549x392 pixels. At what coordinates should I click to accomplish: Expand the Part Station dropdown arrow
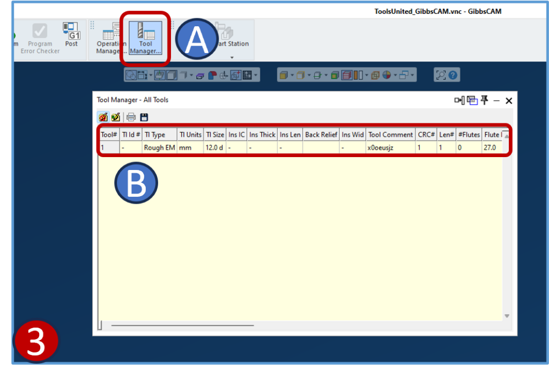(x=232, y=57)
